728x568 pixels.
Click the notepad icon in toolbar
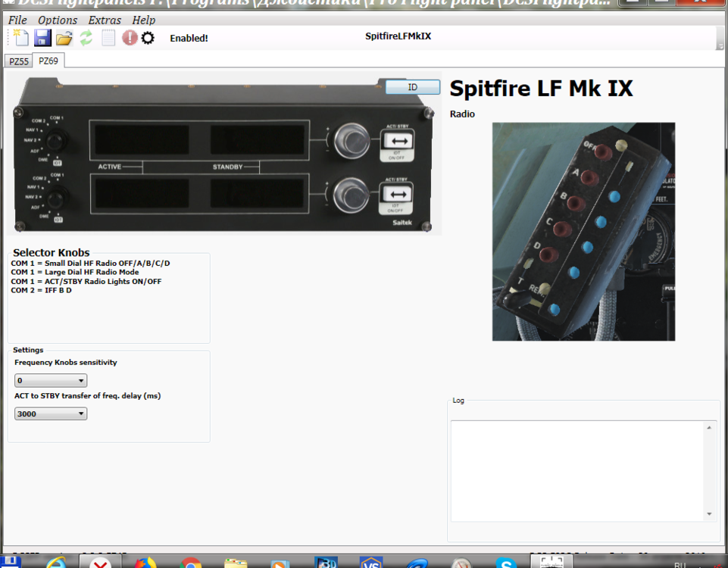(108, 38)
